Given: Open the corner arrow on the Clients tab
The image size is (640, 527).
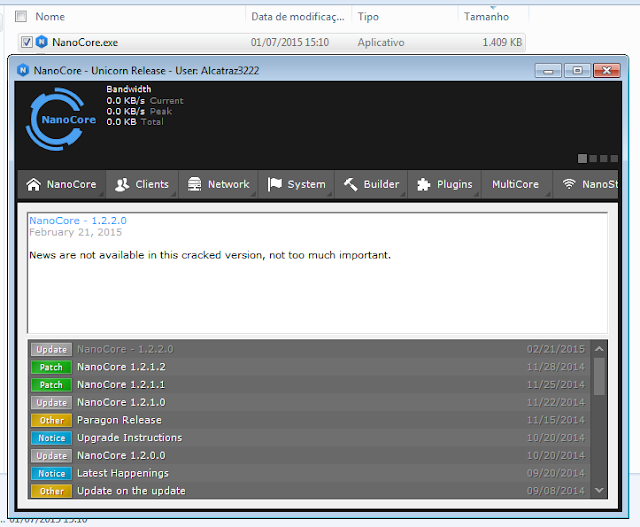Looking at the screenshot, I should [173, 194].
